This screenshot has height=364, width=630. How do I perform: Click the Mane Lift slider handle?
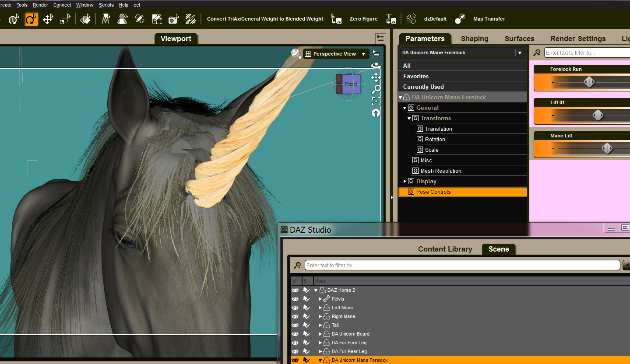607,148
